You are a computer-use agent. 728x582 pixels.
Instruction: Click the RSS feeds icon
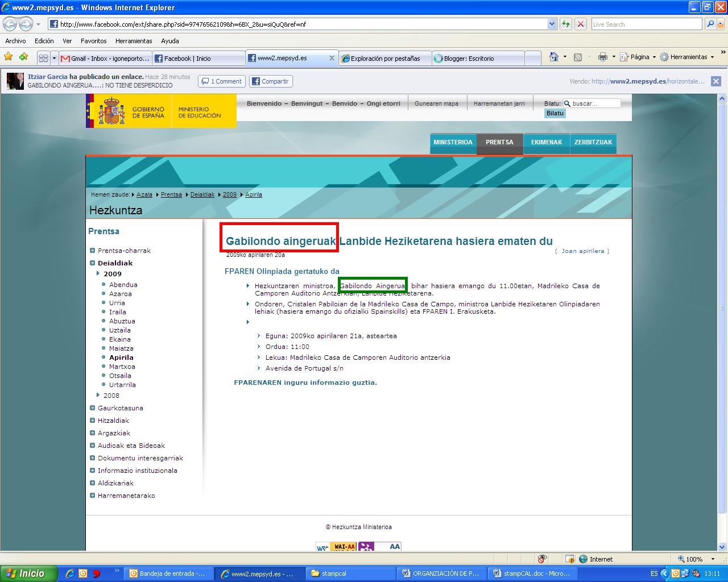[578, 57]
